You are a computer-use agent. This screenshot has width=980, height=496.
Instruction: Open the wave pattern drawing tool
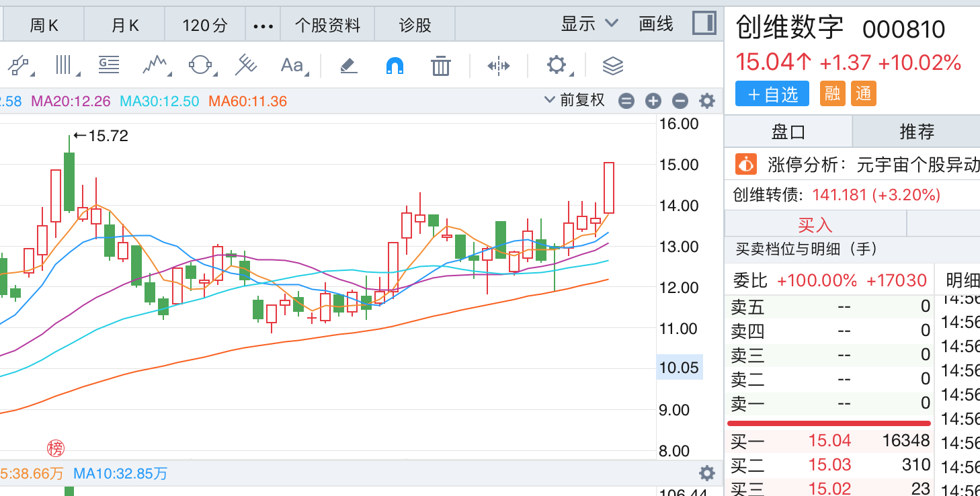click(155, 65)
